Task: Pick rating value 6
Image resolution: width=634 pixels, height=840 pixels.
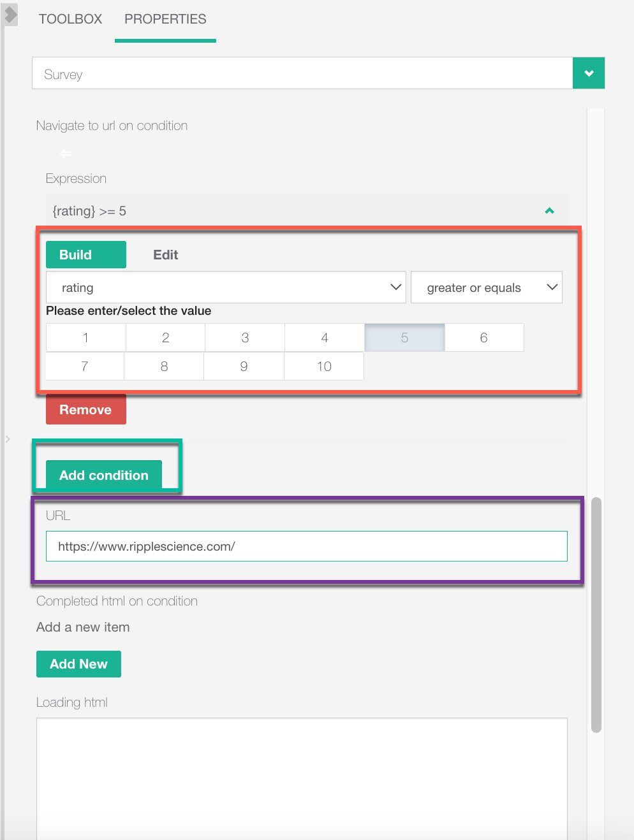Action: point(483,338)
